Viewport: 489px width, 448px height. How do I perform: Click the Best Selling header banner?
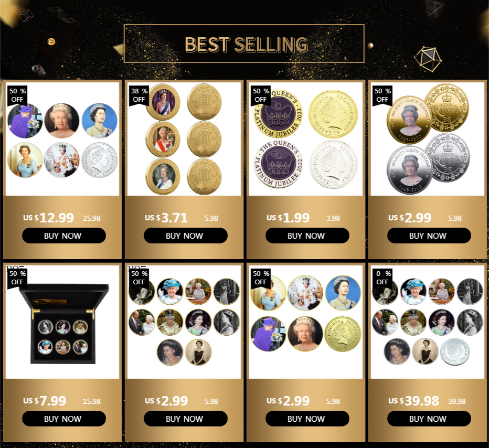click(x=244, y=44)
